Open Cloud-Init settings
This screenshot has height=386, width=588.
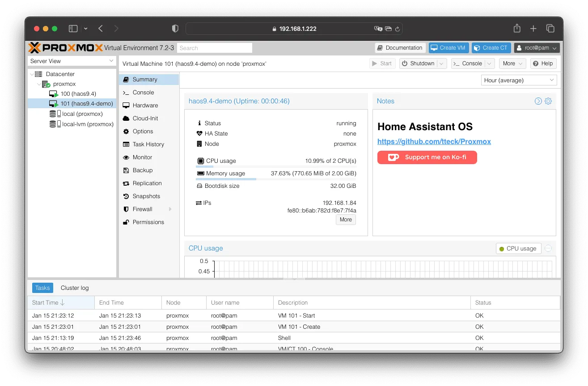coord(148,119)
